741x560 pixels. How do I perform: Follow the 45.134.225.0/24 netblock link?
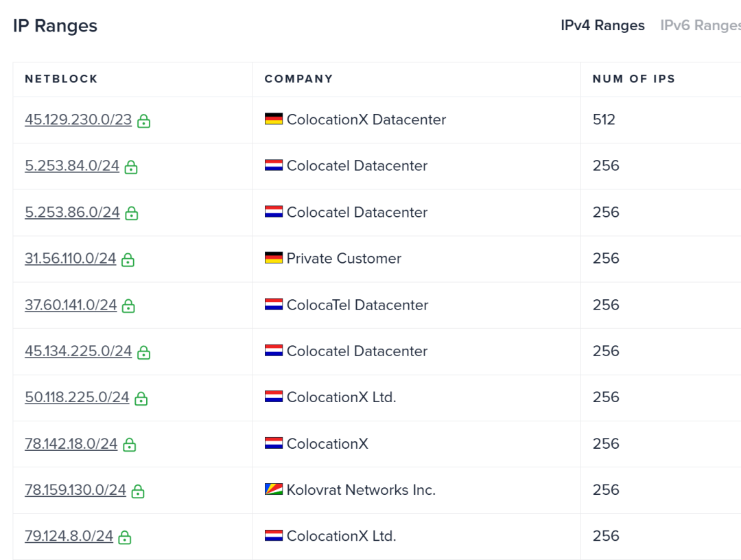78,351
